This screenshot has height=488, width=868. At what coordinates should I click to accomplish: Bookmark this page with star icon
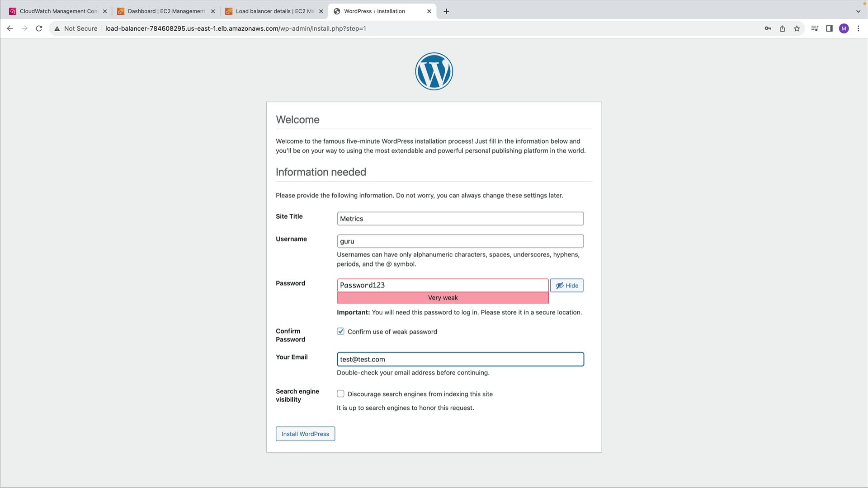[x=797, y=28]
